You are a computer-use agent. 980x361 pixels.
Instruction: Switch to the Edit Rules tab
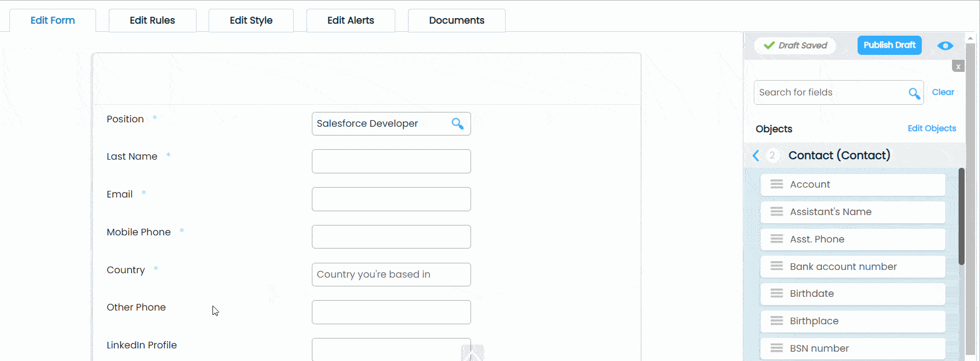click(x=152, y=20)
